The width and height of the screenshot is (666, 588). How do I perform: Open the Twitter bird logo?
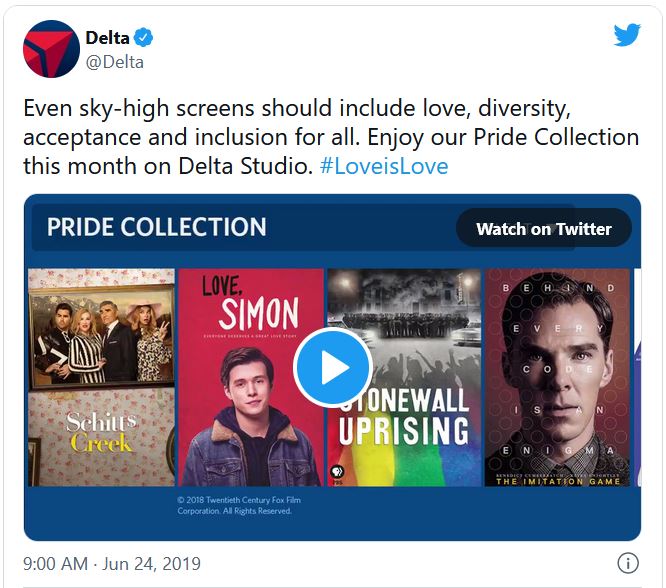pyautogui.click(x=627, y=36)
